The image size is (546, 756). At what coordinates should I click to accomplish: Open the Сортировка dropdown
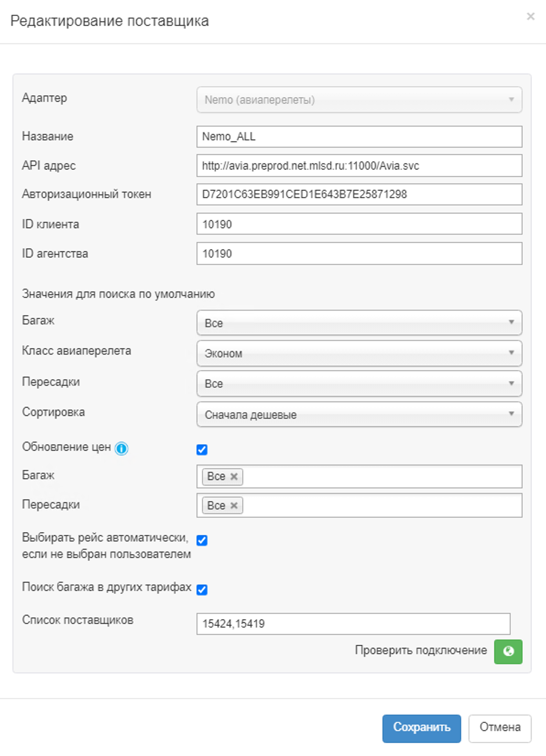[x=359, y=414]
